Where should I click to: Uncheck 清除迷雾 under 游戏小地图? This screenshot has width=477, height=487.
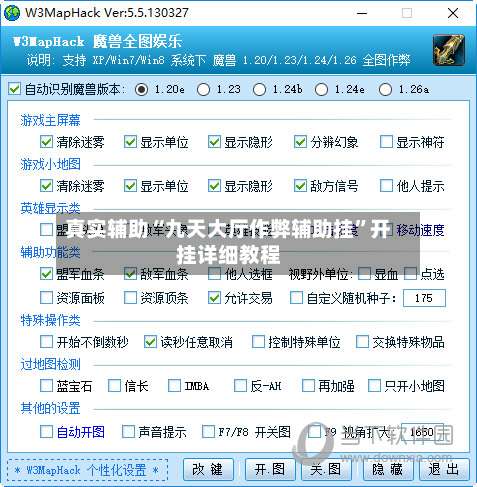[46, 186]
